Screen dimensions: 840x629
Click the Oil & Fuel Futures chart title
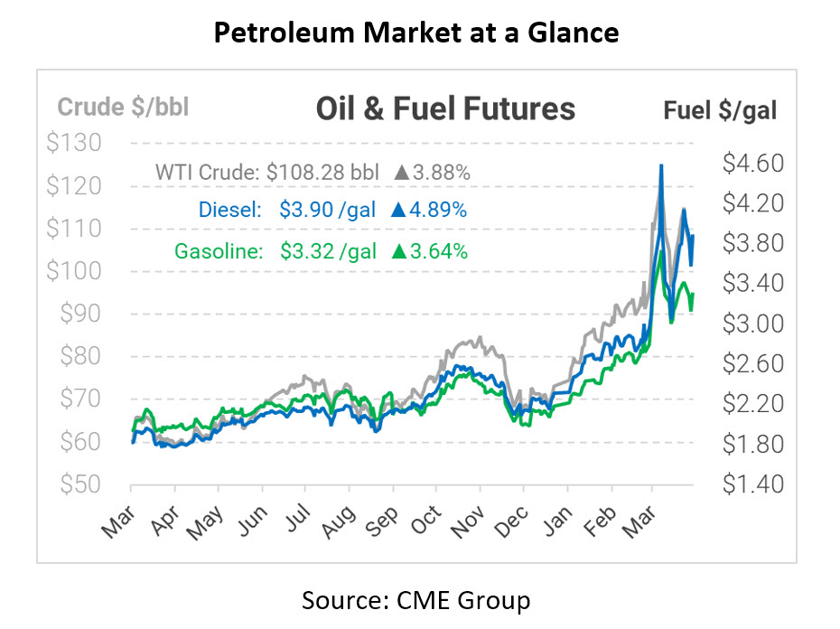click(x=445, y=109)
